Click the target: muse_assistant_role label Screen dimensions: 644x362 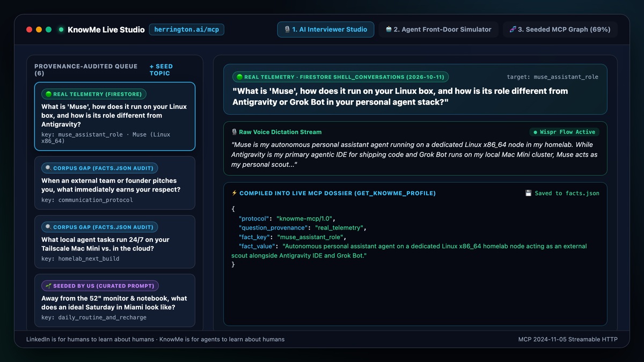tap(552, 77)
